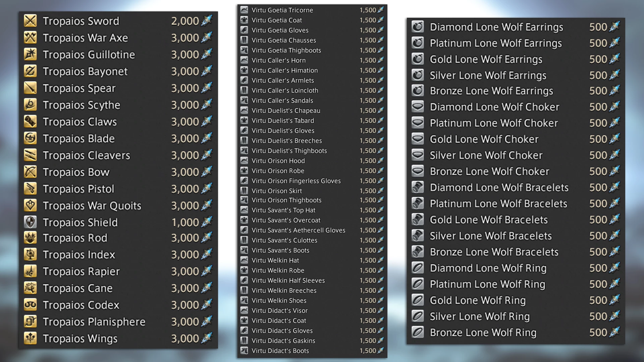Click the Tropaios Wings icon
This screenshot has height=362, width=644.
pyautogui.click(x=30, y=338)
